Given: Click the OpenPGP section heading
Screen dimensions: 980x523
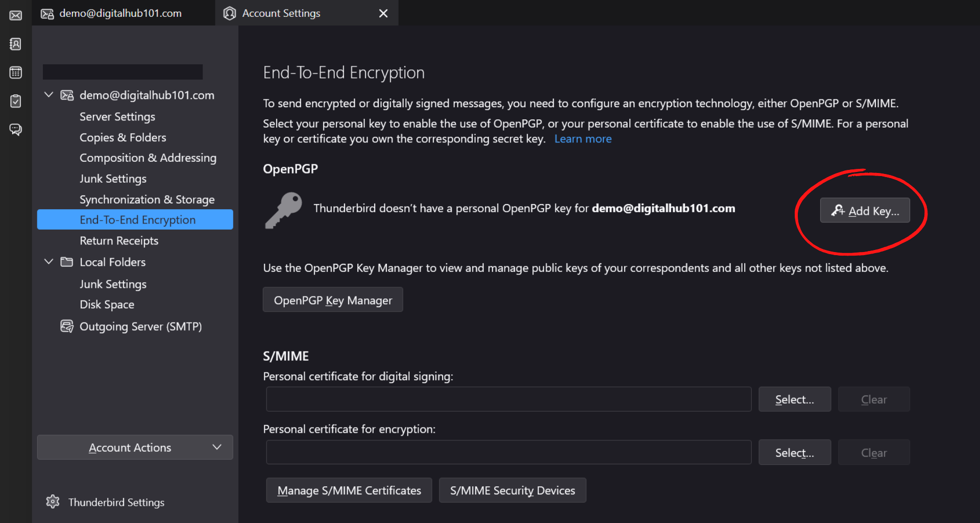Looking at the screenshot, I should pyautogui.click(x=290, y=169).
